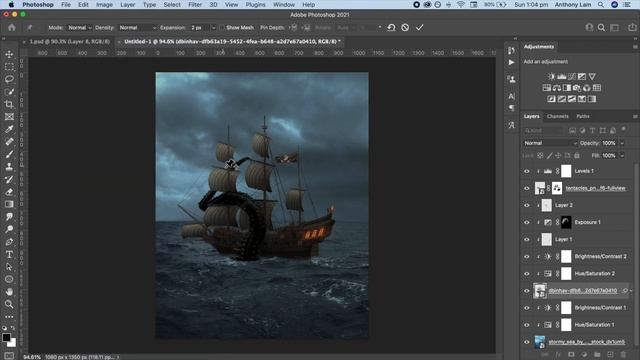Open the Adjustments panel flyout menu
This screenshot has width=640, height=360.
635,47
